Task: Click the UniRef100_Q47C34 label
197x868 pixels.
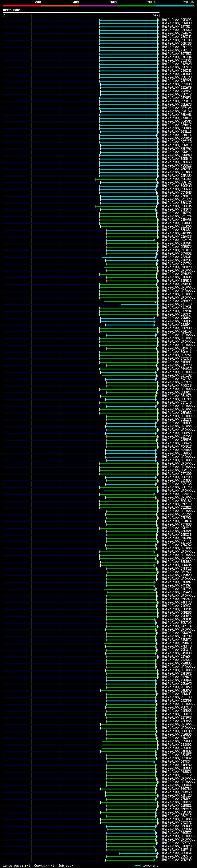Action: pyautogui.click(x=176, y=761)
